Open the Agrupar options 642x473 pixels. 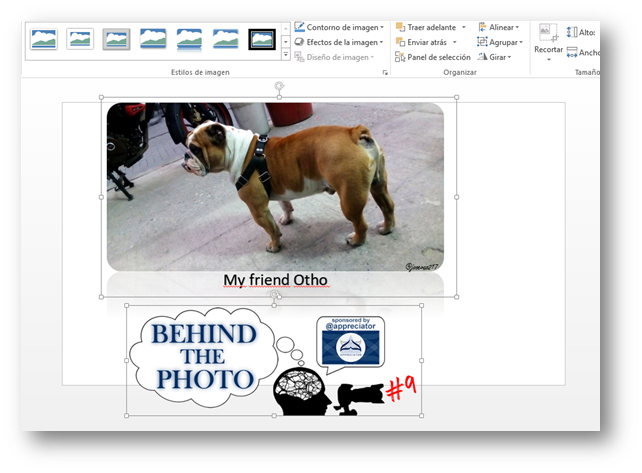(x=500, y=42)
